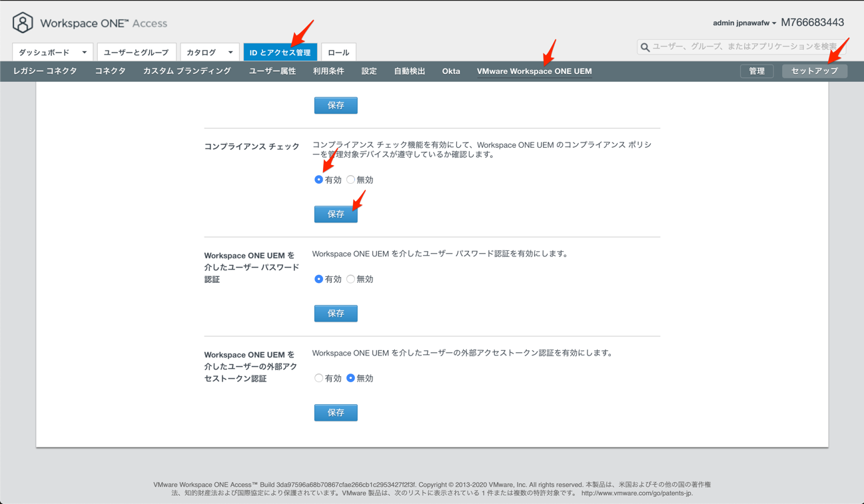The height and width of the screenshot is (504, 864).
Task: Select 無効 for 外部アクセストークン認証
Action: tap(350, 378)
